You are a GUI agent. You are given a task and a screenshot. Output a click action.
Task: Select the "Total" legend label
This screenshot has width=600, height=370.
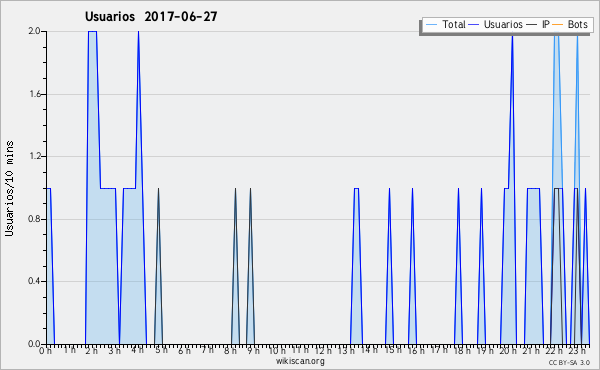pos(454,24)
